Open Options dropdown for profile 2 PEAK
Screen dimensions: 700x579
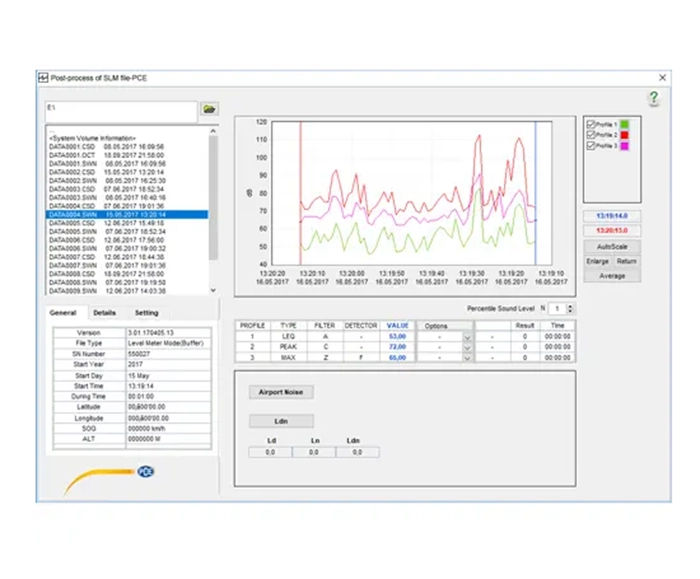[x=466, y=347]
